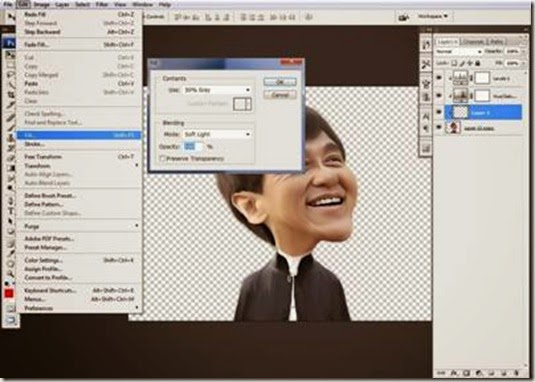Choose Free Transform in Edit menu
The image size is (535, 382).
click(x=79, y=157)
